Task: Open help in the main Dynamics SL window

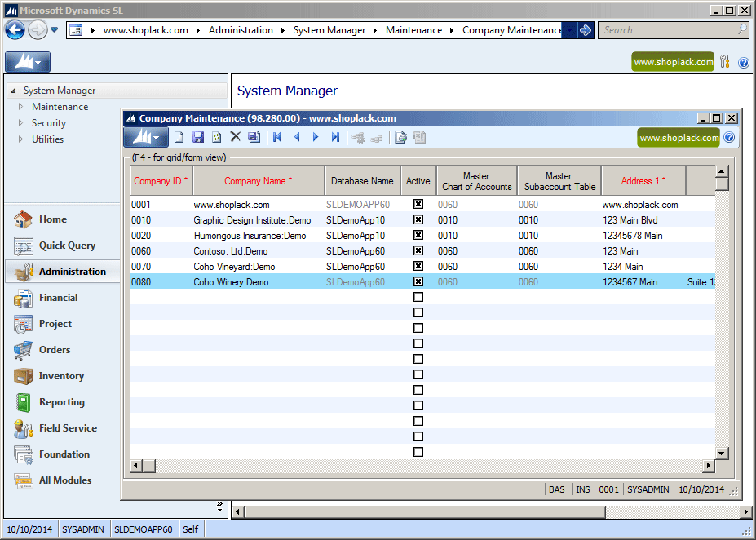Action: coord(744,63)
